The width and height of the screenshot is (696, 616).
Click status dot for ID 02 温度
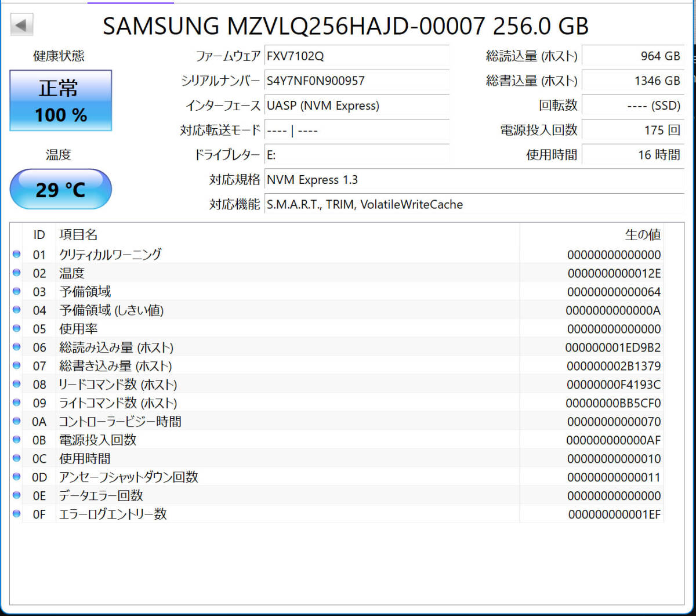click(x=16, y=273)
